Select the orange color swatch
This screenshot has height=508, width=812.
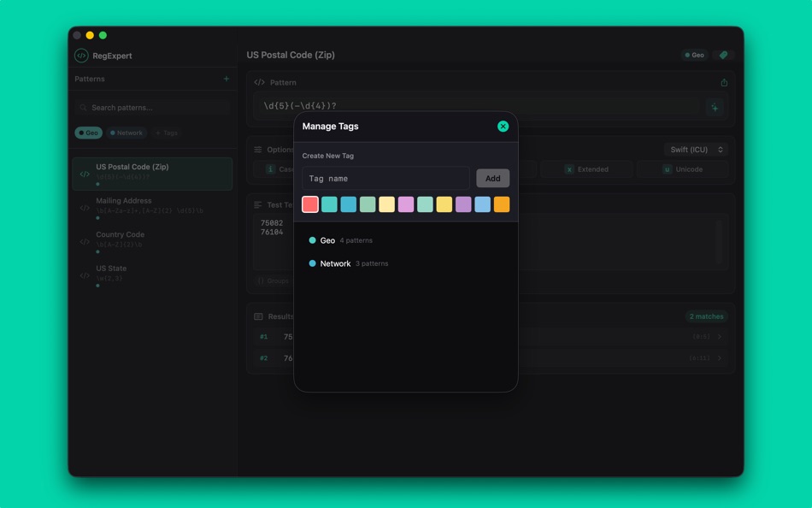click(x=501, y=204)
